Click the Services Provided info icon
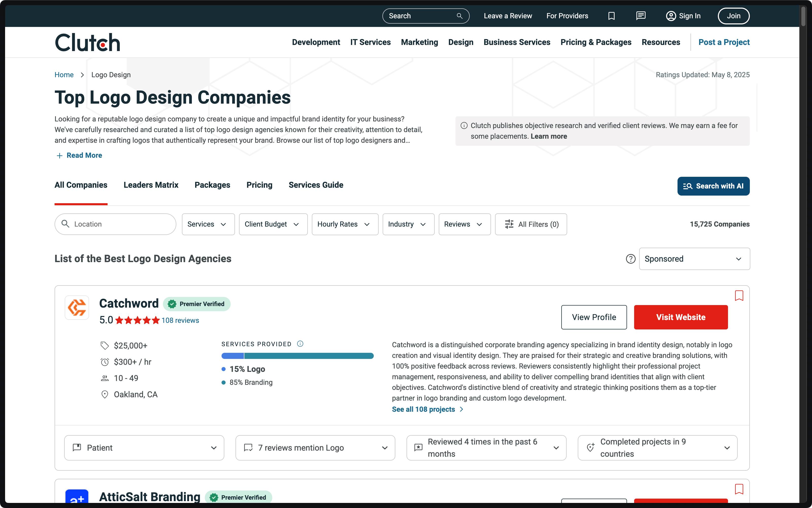This screenshot has width=812, height=508. pos(300,344)
